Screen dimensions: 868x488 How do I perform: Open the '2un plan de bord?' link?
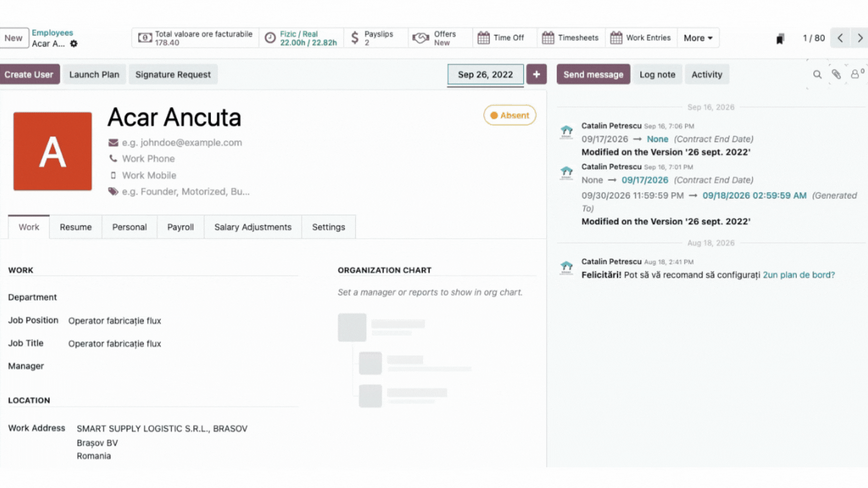click(x=798, y=275)
